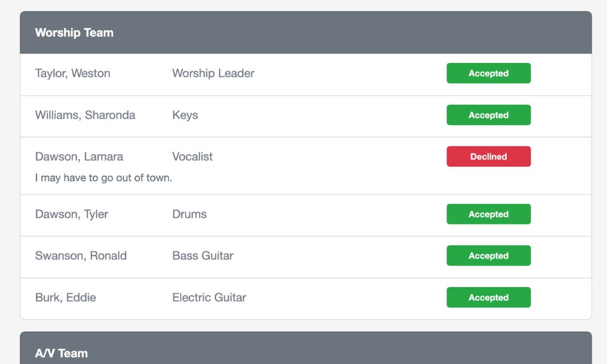Click the Worship Leader position label
607x364 pixels.
coord(213,73)
